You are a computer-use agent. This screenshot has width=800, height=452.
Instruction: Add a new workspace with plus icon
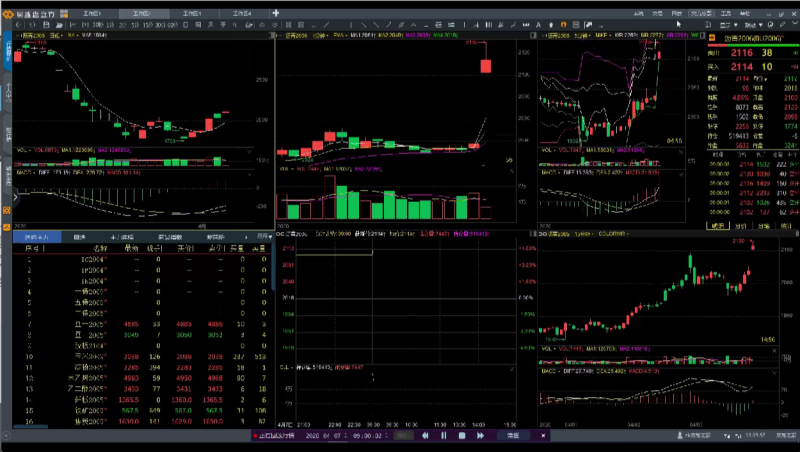(x=276, y=13)
